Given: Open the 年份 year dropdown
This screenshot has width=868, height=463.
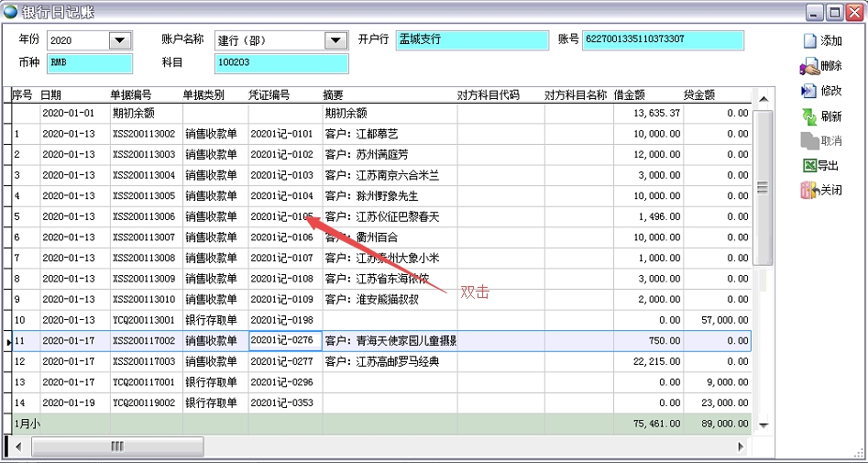Looking at the screenshot, I should pyautogui.click(x=120, y=40).
